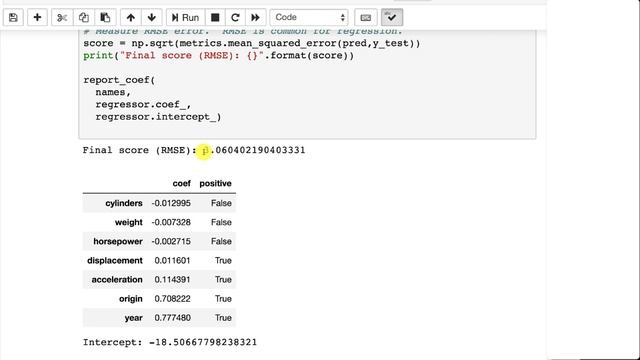Image resolution: width=640 pixels, height=360 pixels.
Task: Open cell type dropdown showing Code
Action: 309,18
